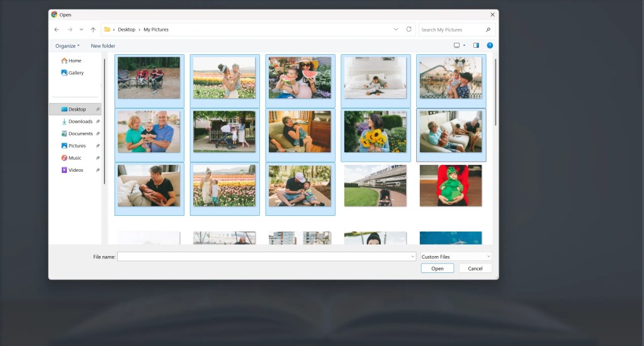The image size is (644, 346).
Task: Open the Help question mark icon
Action: pos(490,45)
